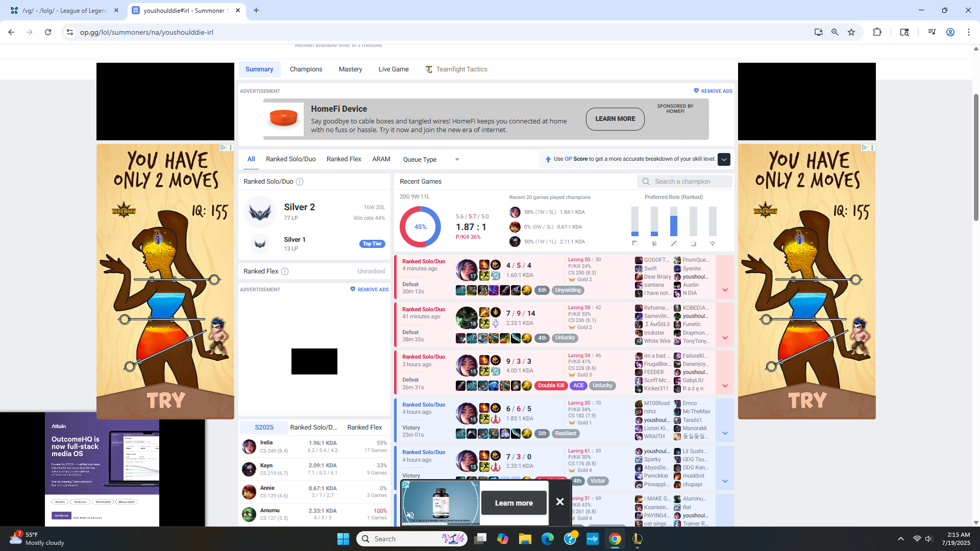The image size is (980, 551).
Task: Select Ranked Solo/Duo champion stats tab
Action: tap(313, 428)
